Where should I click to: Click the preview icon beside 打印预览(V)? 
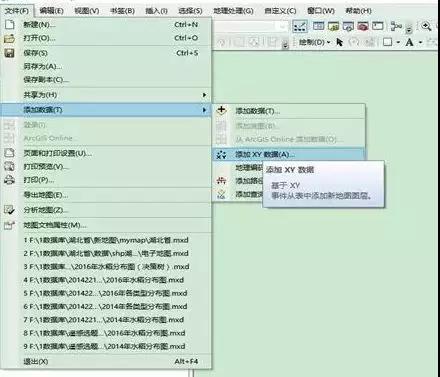pos(9,166)
